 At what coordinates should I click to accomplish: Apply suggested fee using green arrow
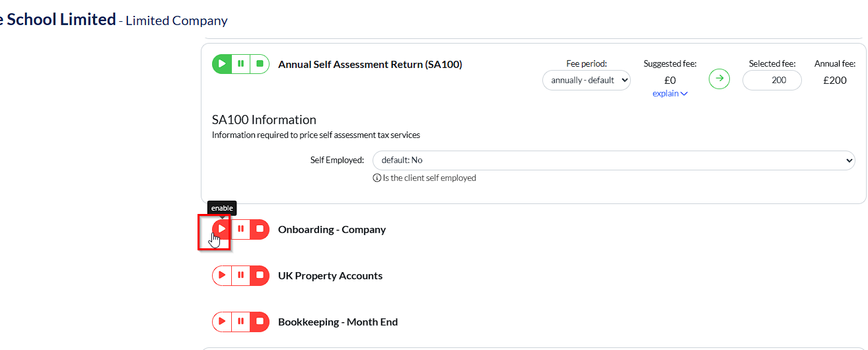[719, 79]
